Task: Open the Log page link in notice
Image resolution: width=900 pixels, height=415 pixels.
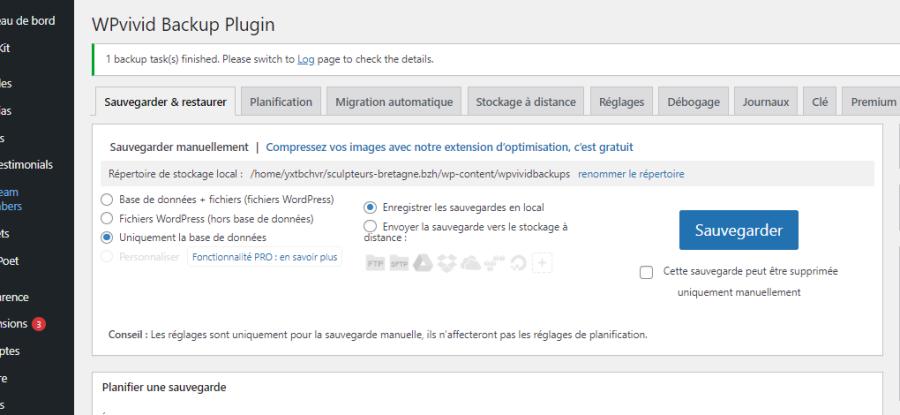Action: click(306, 59)
